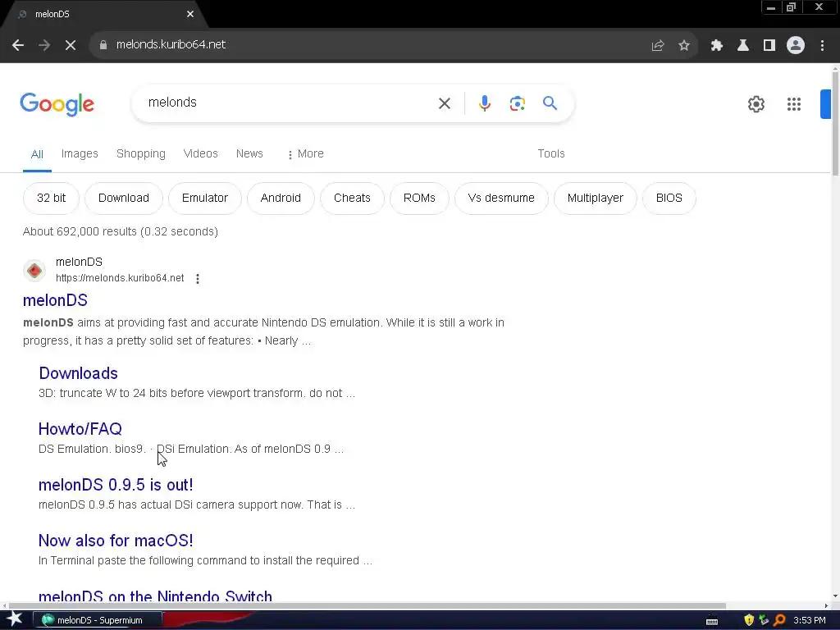Click the melonds.kuribo64.net result URL
The width and height of the screenshot is (840, 630).
point(120,278)
